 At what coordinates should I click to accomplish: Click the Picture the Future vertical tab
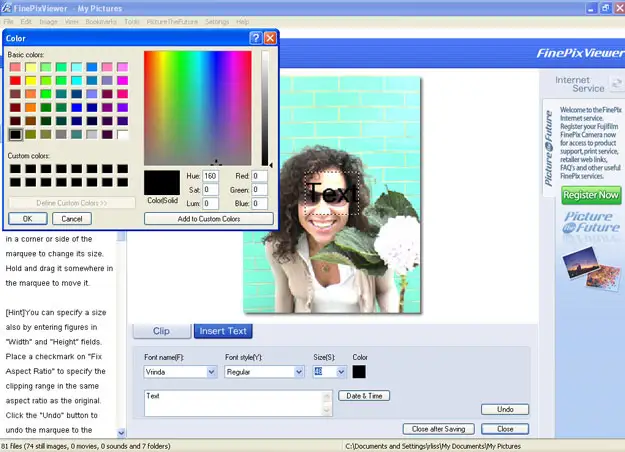(549, 148)
